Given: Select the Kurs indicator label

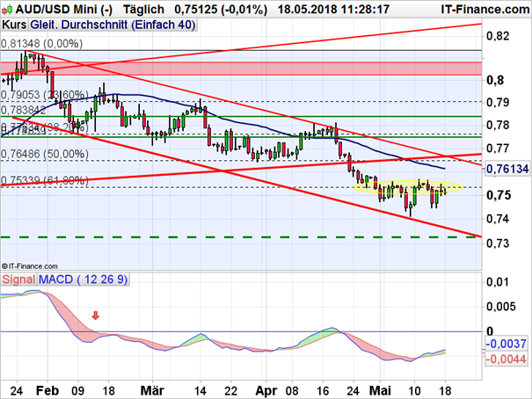Looking at the screenshot, I should tap(14, 25).
